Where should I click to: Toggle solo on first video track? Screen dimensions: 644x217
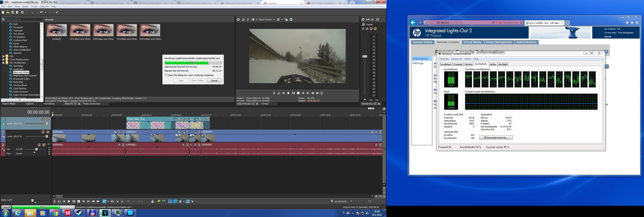coord(48,119)
